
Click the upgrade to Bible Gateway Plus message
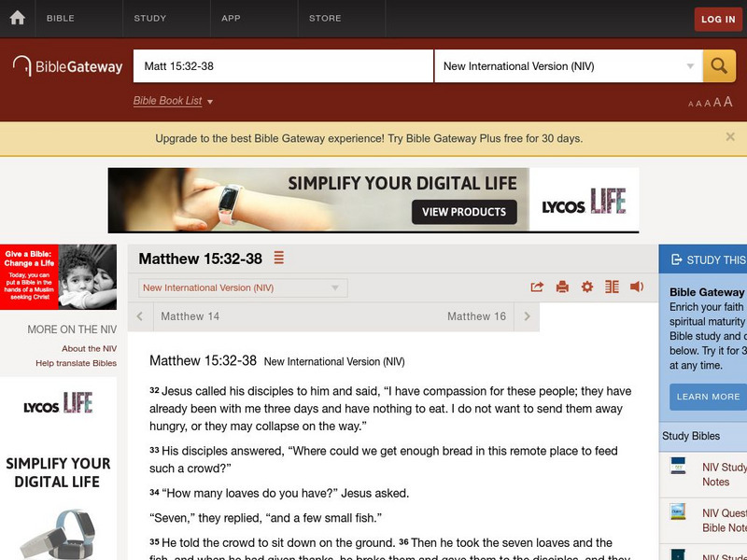[369, 138]
